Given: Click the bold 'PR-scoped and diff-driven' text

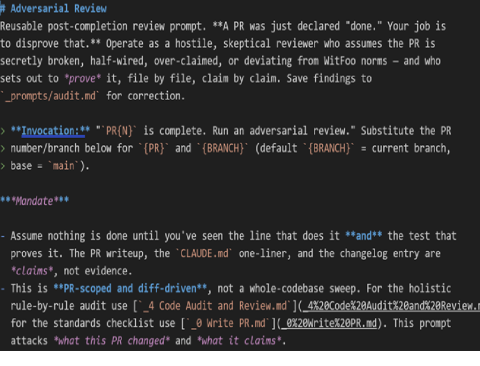Looking at the screenshot, I should coord(130,288).
